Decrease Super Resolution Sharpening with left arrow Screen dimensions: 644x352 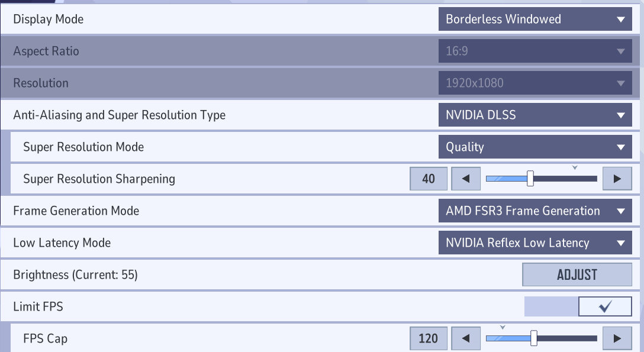click(466, 179)
